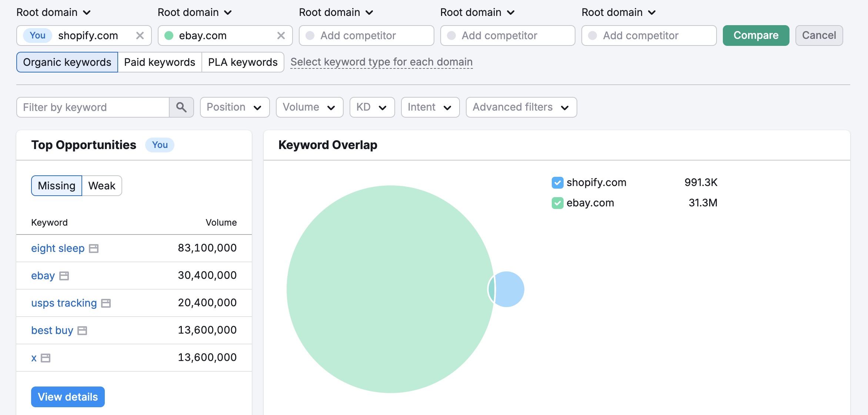This screenshot has width=868, height=415.
Task: Select the Missing opportunities toggle
Action: click(x=57, y=186)
